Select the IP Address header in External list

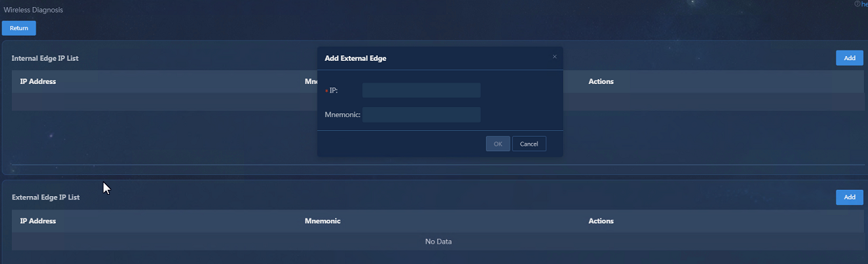(38, 221)
